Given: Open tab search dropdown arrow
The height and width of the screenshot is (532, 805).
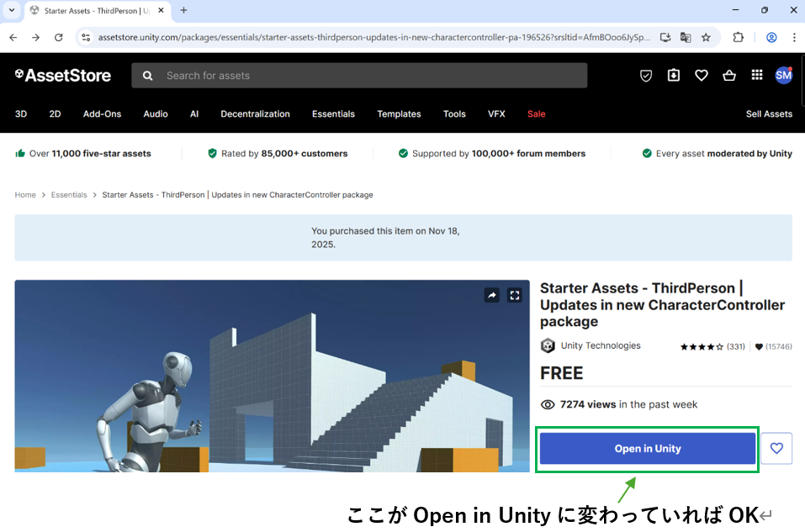Looking at the screenshot, I should point(11,10).
